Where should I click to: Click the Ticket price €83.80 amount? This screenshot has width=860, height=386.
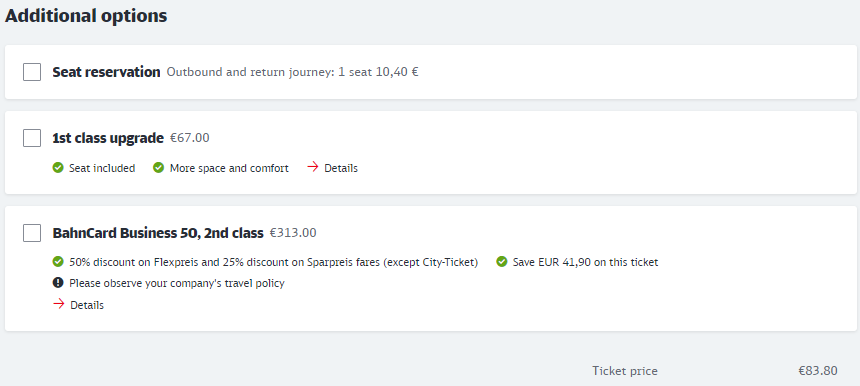818,371
